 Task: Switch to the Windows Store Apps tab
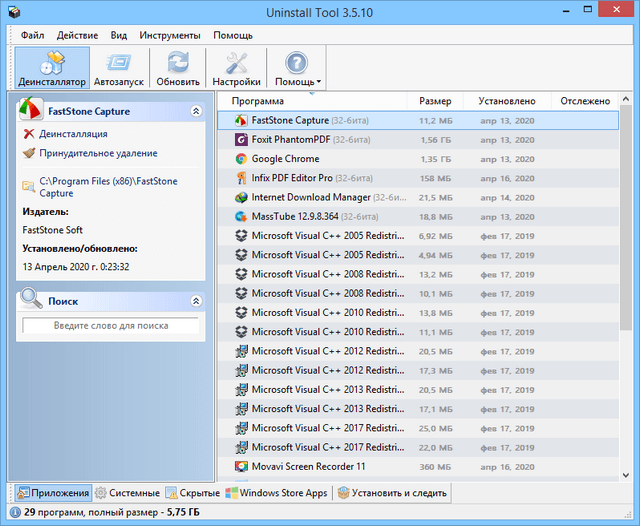[277, 493]
